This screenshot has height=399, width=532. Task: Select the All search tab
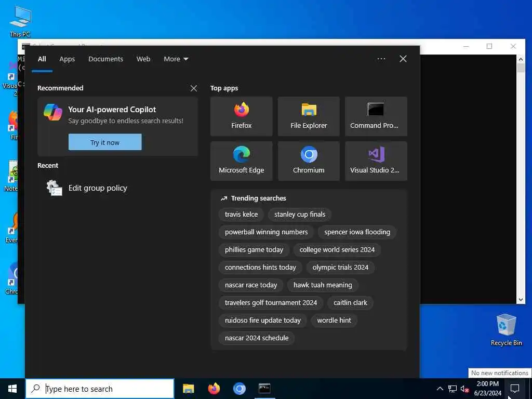coord(42,59)
